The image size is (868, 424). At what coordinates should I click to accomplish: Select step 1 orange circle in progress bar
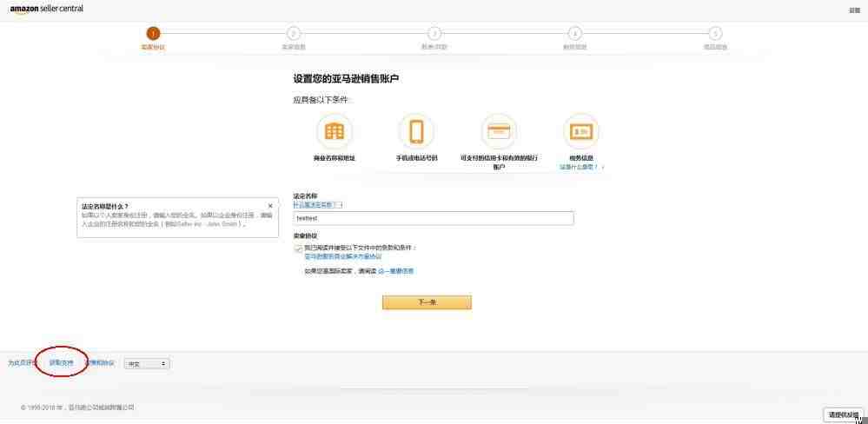click(x=153, y=33)
